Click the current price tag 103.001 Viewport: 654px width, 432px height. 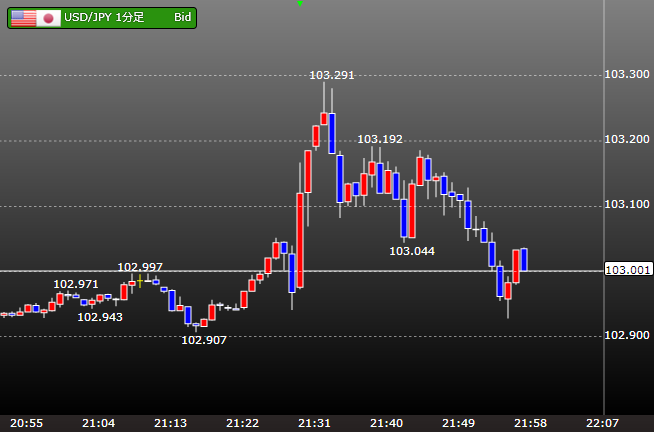tap(628, 270)
